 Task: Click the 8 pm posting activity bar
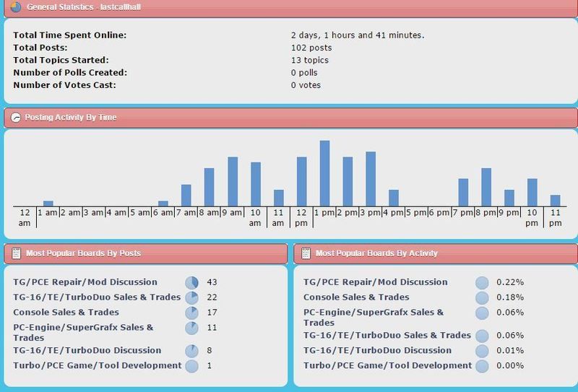point(486,187)
